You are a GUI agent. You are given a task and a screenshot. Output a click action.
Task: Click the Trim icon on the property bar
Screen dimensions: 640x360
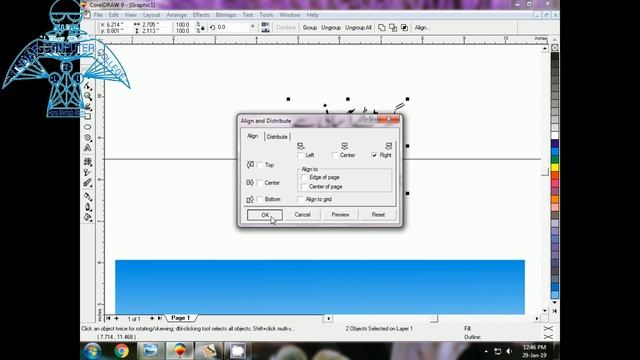[393, 27]
